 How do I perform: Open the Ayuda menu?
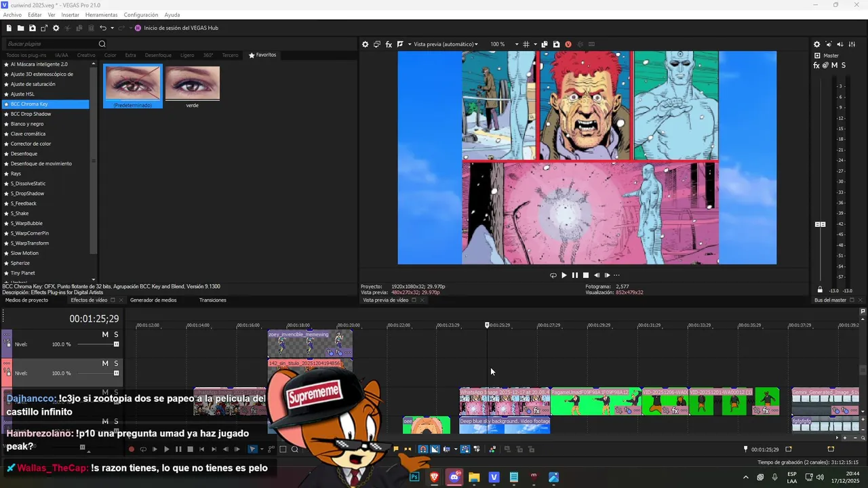point(172,14)
